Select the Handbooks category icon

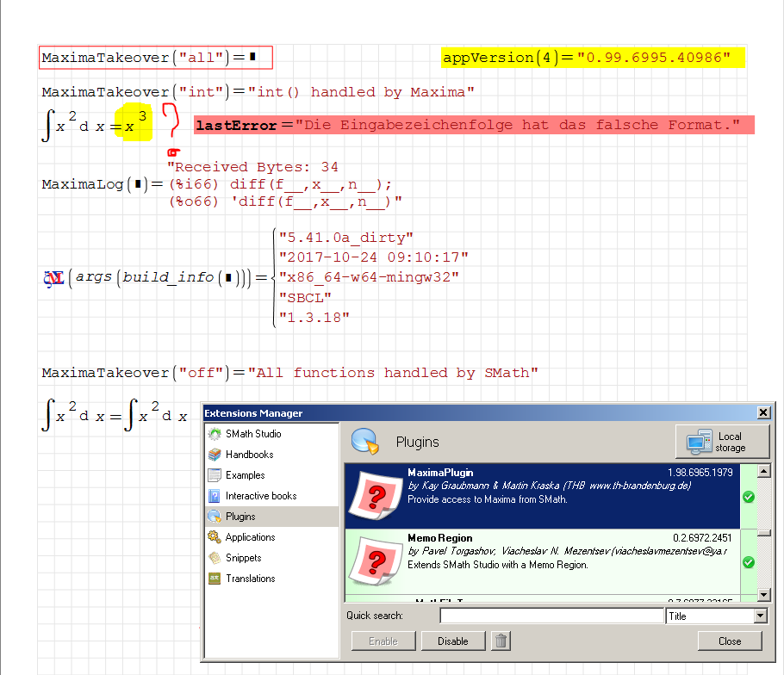pyautogui.click(x=212, y=455)
